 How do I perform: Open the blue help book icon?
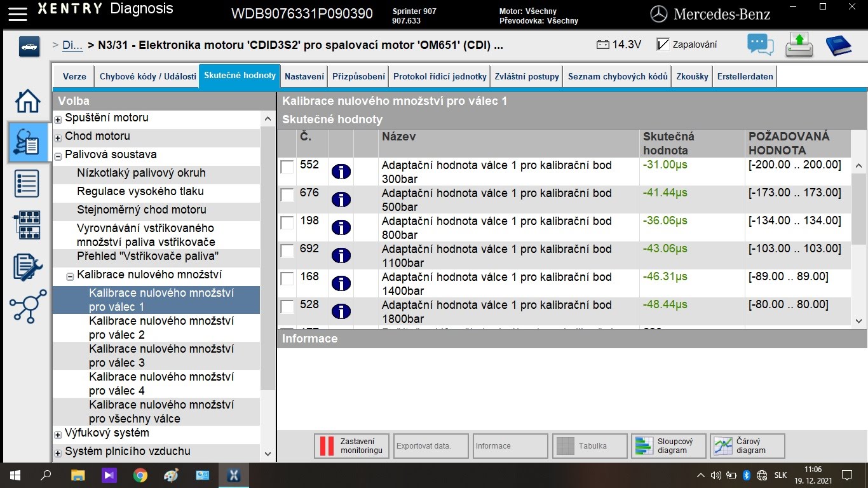pyautogui.click(x=839, y=45)
